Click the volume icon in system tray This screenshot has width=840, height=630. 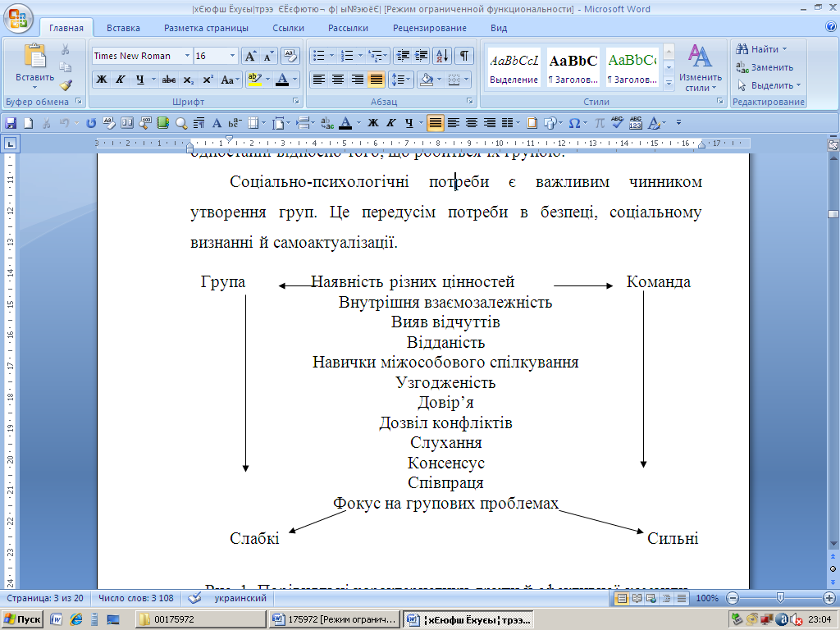coord(796,620)
